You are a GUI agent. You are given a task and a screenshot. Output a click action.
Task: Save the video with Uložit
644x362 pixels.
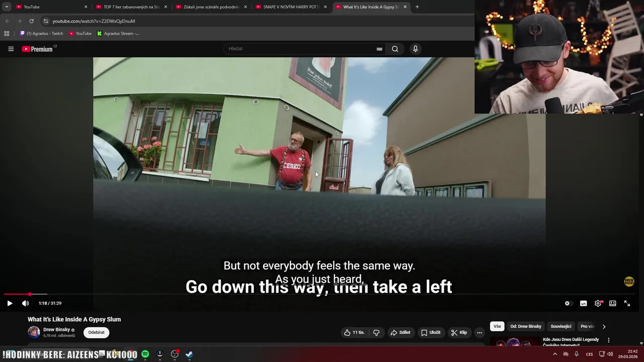click(431, 332)
